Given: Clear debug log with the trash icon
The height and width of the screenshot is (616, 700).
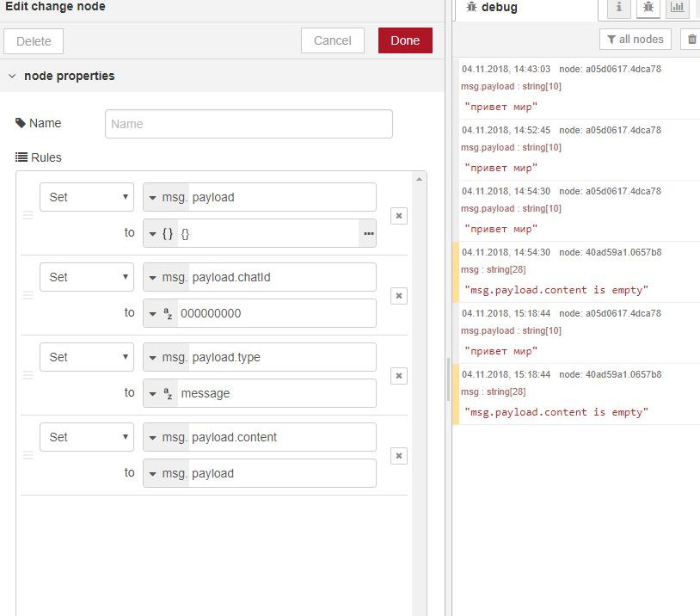Looking at the screenshot, I should click(x=691, y=39).
